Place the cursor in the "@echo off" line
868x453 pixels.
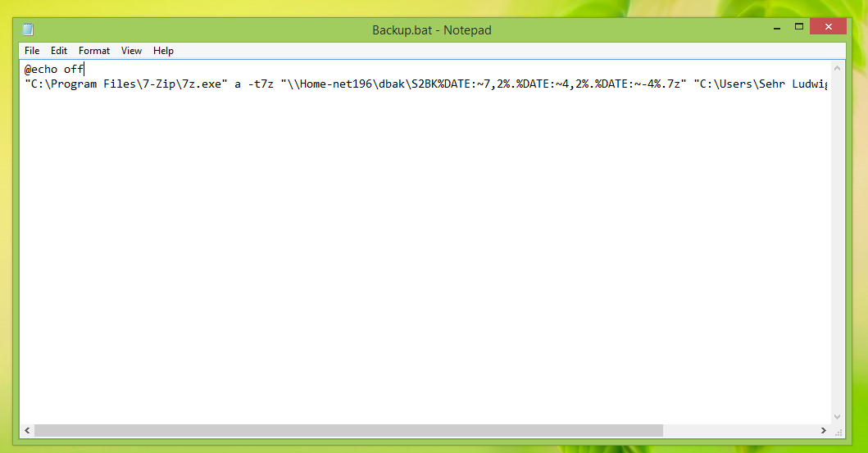tap(54, 70)
